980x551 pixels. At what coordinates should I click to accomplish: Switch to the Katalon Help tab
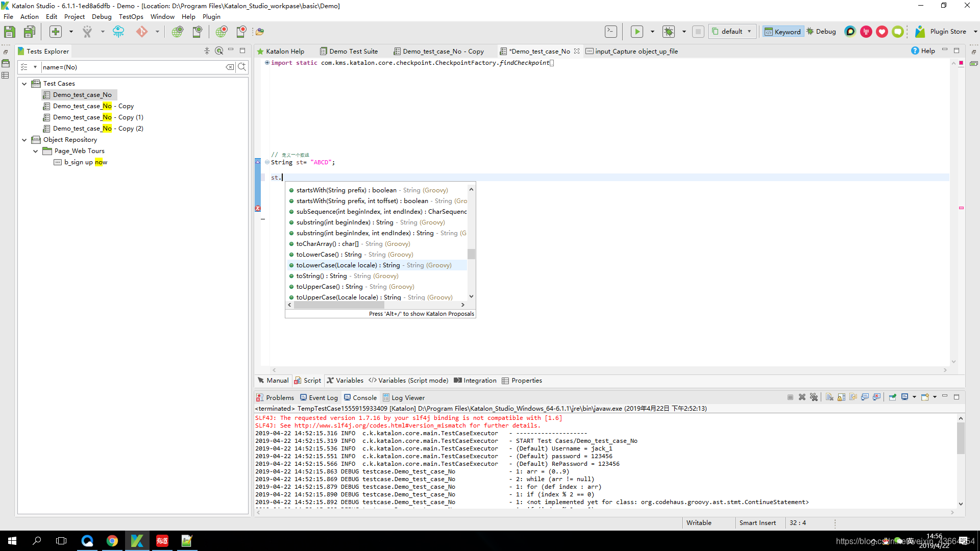(x=281, y=51)
